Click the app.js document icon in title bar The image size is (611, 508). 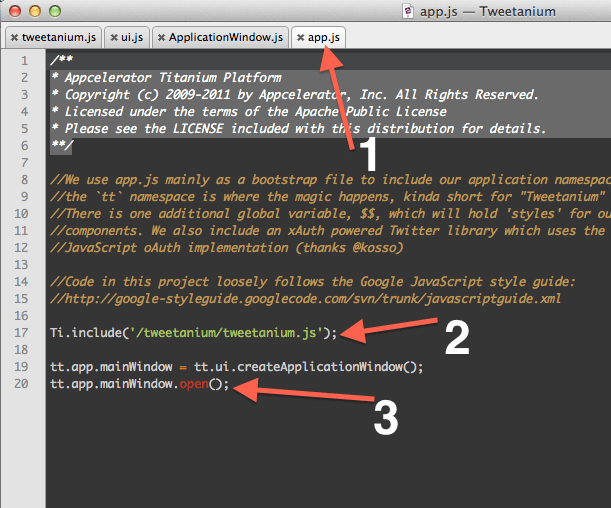pos(408,11)
